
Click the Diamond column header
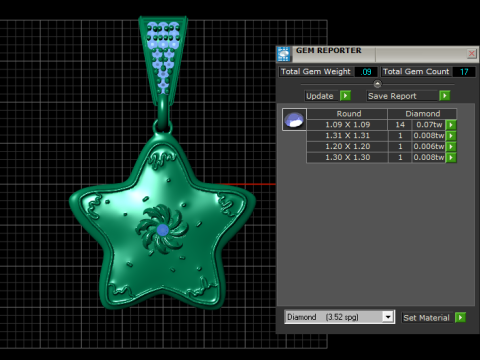422,114
